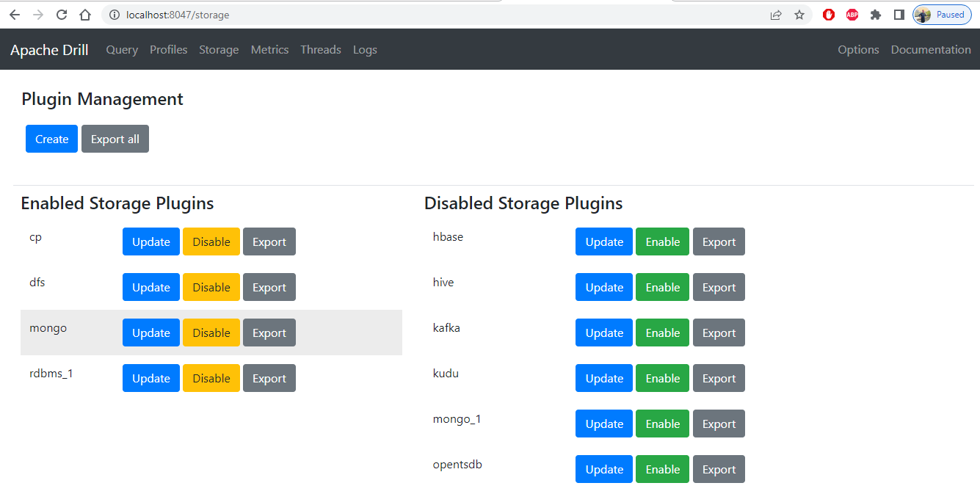The height and width of the screenshot is (494, 980).
Task: Export the mongo_1 plugin
Action: click(719, 424)
